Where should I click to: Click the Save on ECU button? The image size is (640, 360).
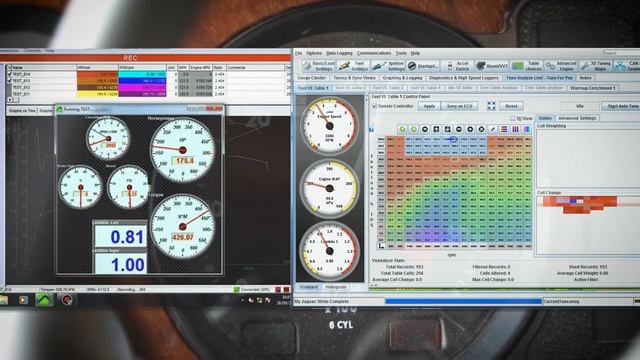[x=460, y=106]
